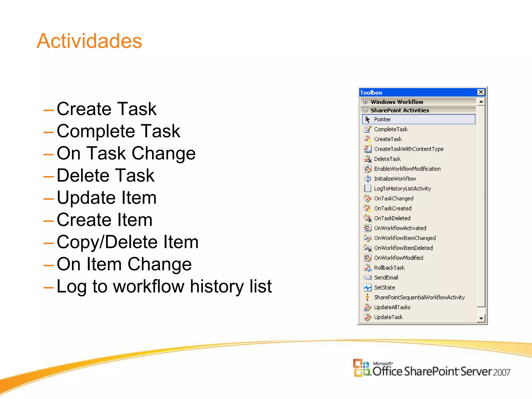Click the InitializeWorkflow icon
The height and width of the screenshot is (399, 532).
point(368,178)
